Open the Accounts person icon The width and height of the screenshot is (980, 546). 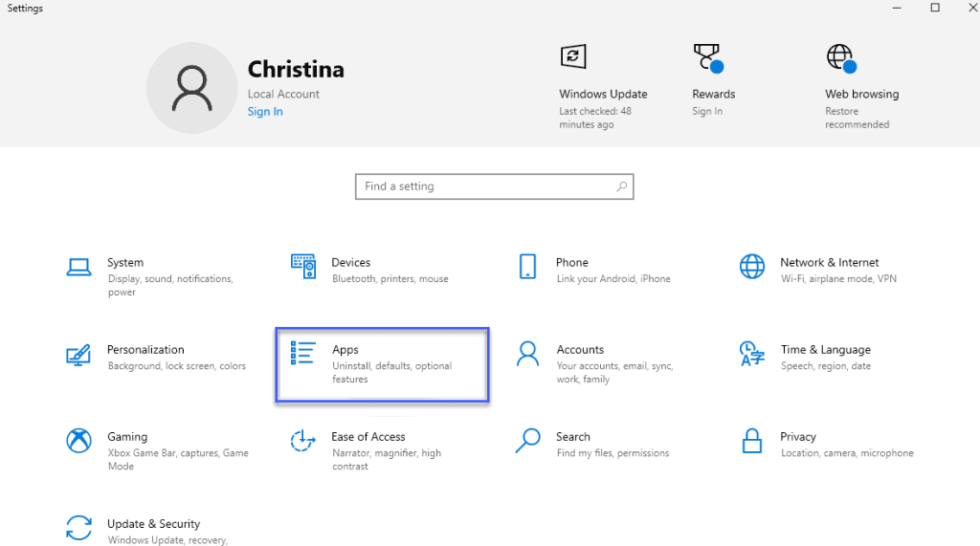point(527,354)
